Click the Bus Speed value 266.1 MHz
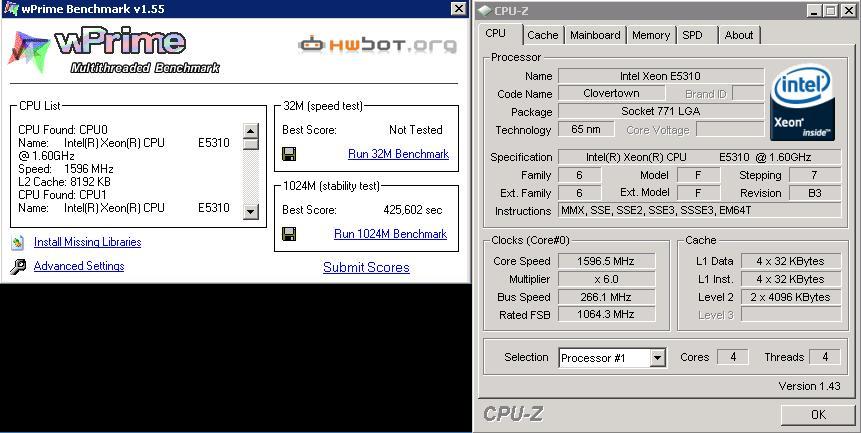This screenshot has height=433, width=861. (x=606, y=297)
